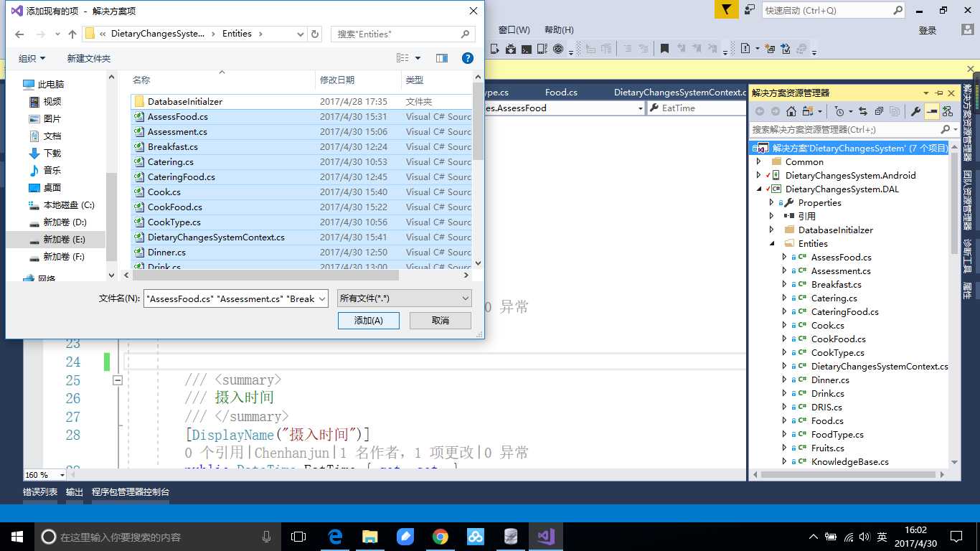
Task: Open the dialog's help question-mark icon
Action: click(468, 58)
